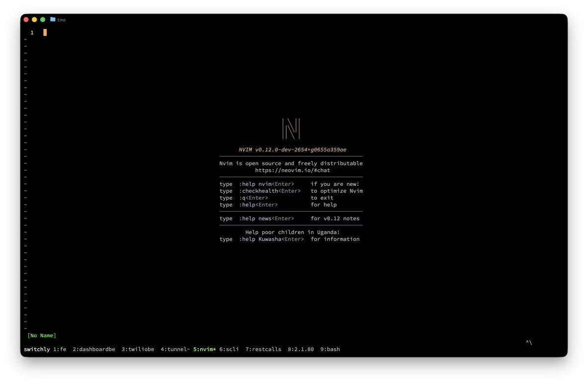588x384 pixels.
Task: Click the https://neovim.io/#chat link
Action: coord(293,170)
